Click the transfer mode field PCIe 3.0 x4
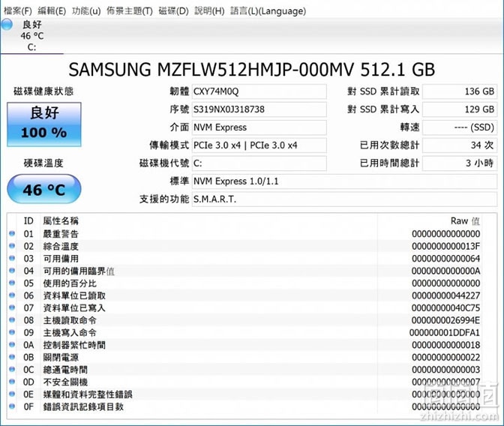Screen dimensions: 504x426 click(x=259, y=145)
